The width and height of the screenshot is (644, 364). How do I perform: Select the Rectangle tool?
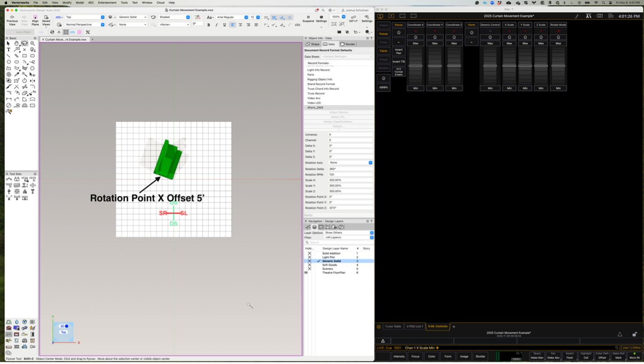point(24,56)
